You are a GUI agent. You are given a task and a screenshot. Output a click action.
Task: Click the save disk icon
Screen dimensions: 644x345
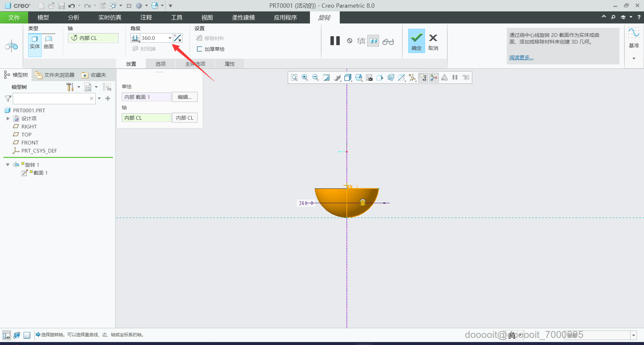tap(61, 6)
